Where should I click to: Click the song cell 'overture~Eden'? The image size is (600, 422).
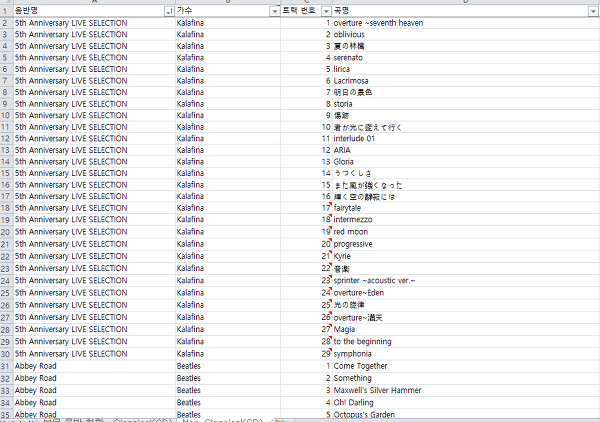click(465, 293)
